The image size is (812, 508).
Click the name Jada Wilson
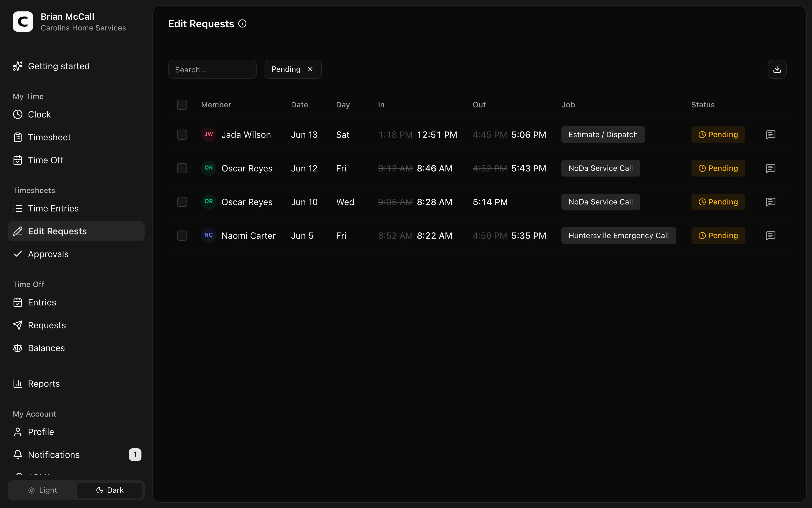pos(246,135)
